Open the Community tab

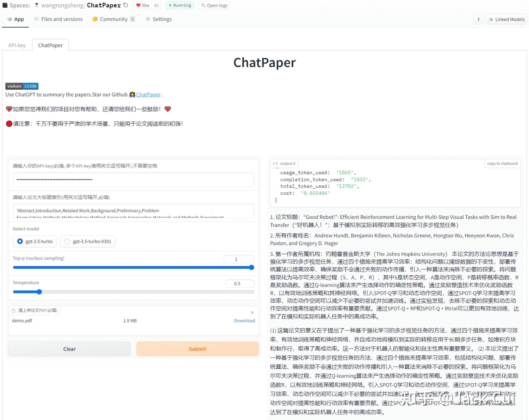[x=114, y=19]
